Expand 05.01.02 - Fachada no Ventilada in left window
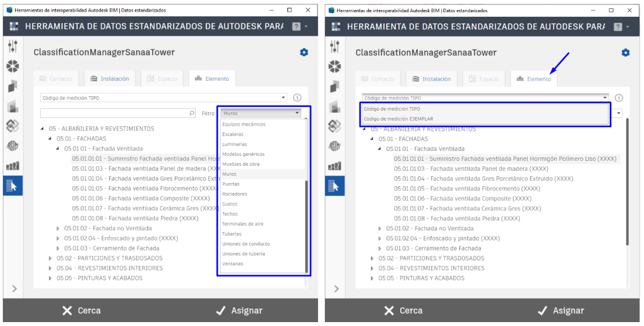The image size is (644, 326). coord(58,229)
